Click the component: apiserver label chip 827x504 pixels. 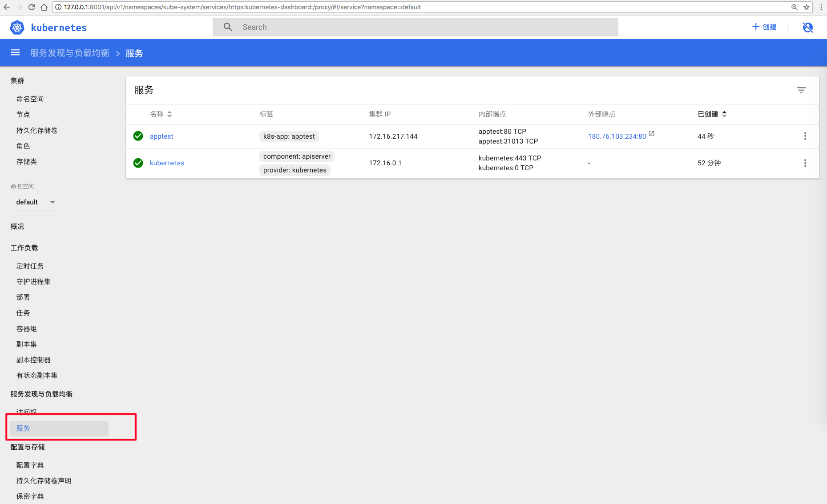[x=297, y=156]
